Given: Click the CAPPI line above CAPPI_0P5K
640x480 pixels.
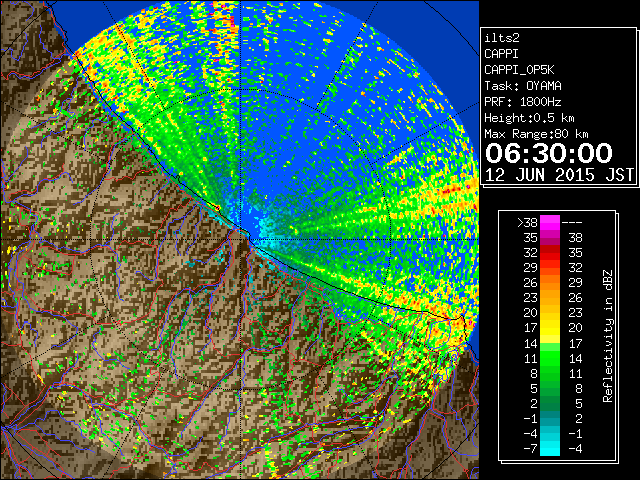Looking at the screenshot, I should 502,54.
